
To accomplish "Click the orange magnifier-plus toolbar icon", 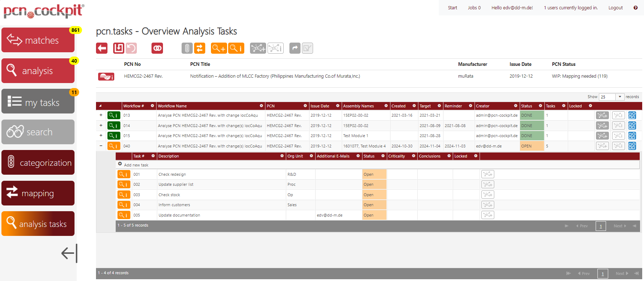I will (218, 48).
